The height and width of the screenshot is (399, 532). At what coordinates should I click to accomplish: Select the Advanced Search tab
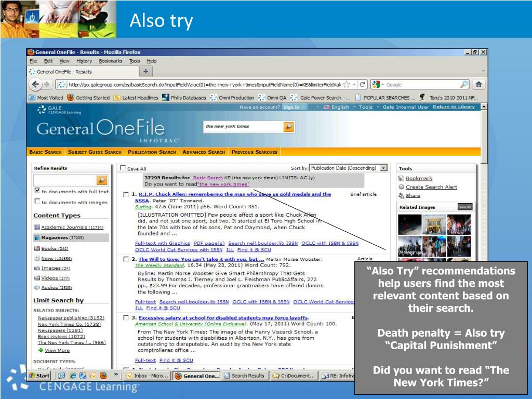[x=204, y=152]
